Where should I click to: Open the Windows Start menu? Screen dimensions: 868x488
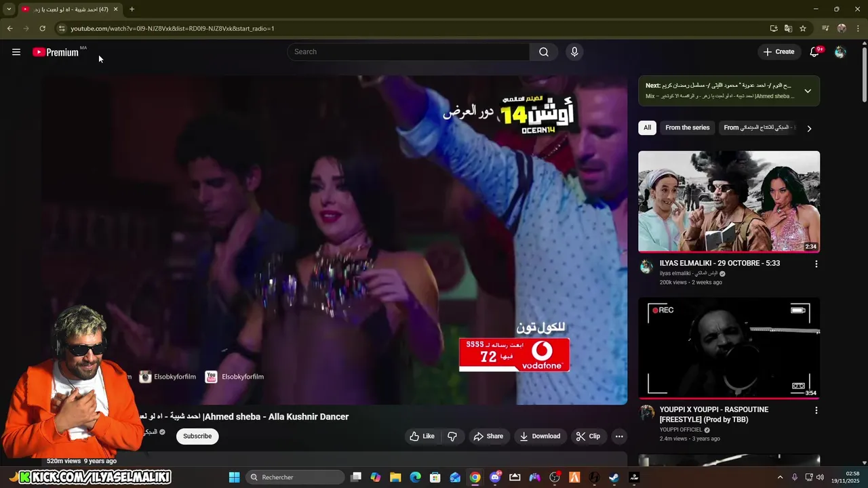[x=234, y=477]
